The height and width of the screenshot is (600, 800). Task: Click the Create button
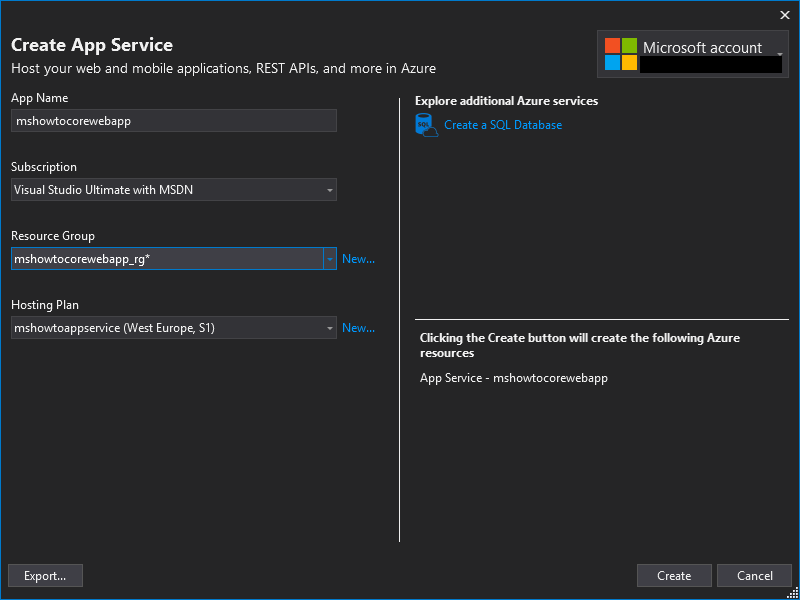pyautogui.click(x=674, y=576)
